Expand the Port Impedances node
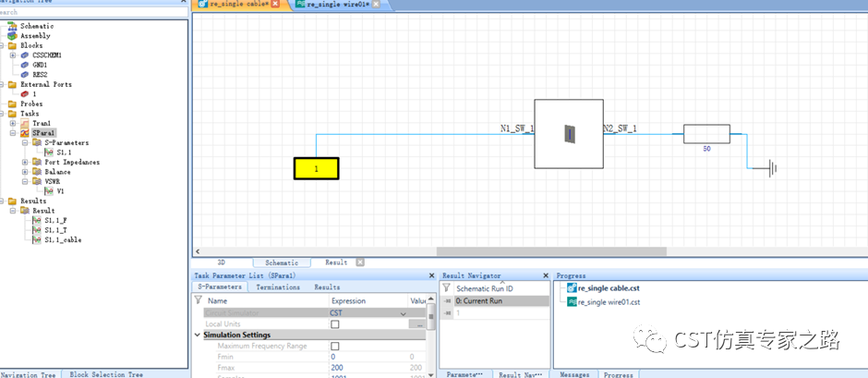 tap(25, 163)
